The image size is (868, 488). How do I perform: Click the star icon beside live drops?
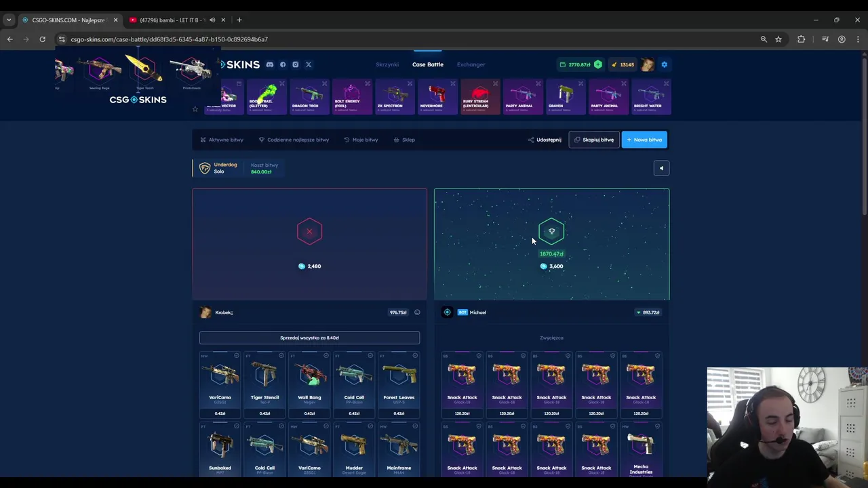pos(195,108)
